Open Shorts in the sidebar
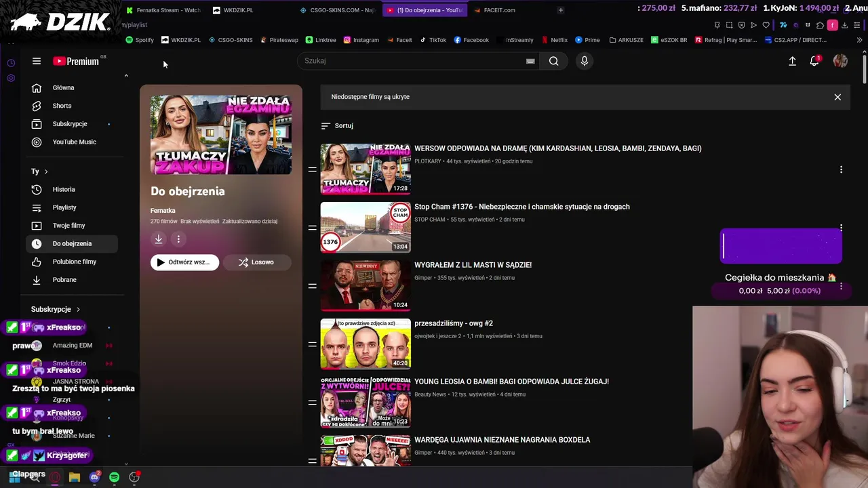 pos(72,106)
